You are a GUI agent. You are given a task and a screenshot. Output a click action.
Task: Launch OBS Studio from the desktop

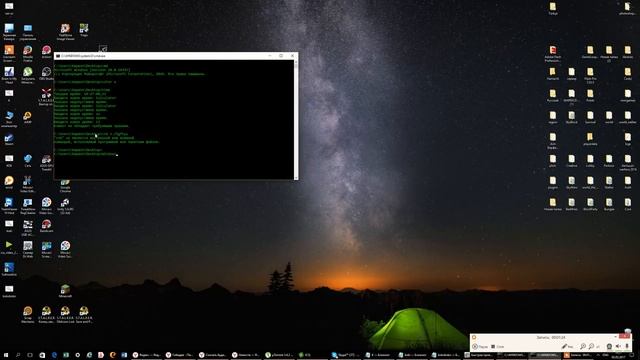pos(47,74)
